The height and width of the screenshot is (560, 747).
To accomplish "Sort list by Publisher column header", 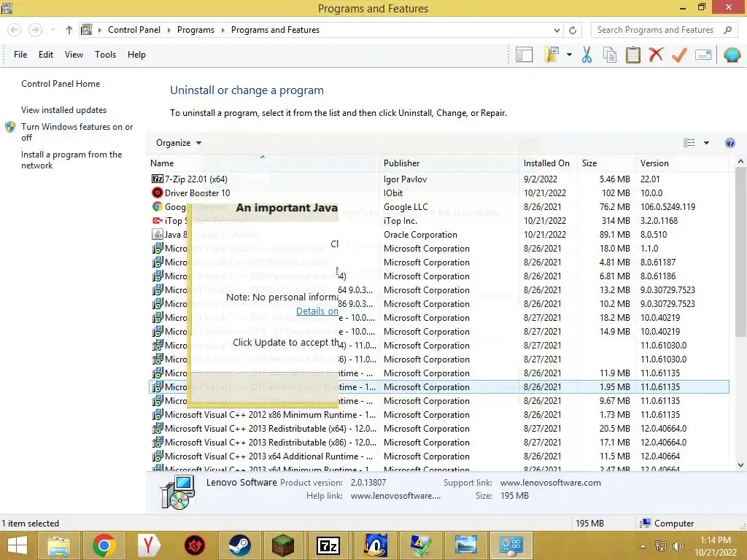I will 449,163.
